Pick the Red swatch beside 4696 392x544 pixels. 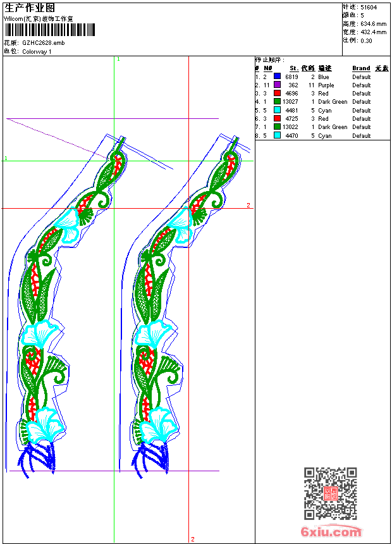click(277, 93)
